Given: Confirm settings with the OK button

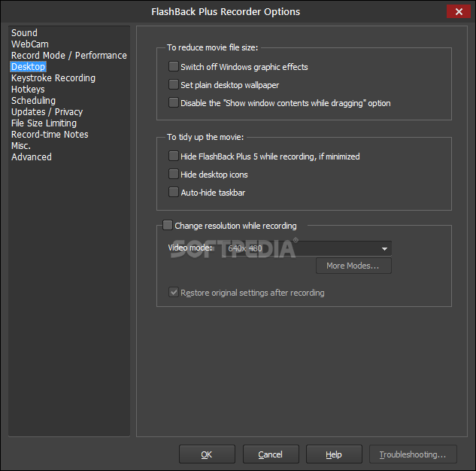Looking at the screenshot, I should click(x=207, y=454).
